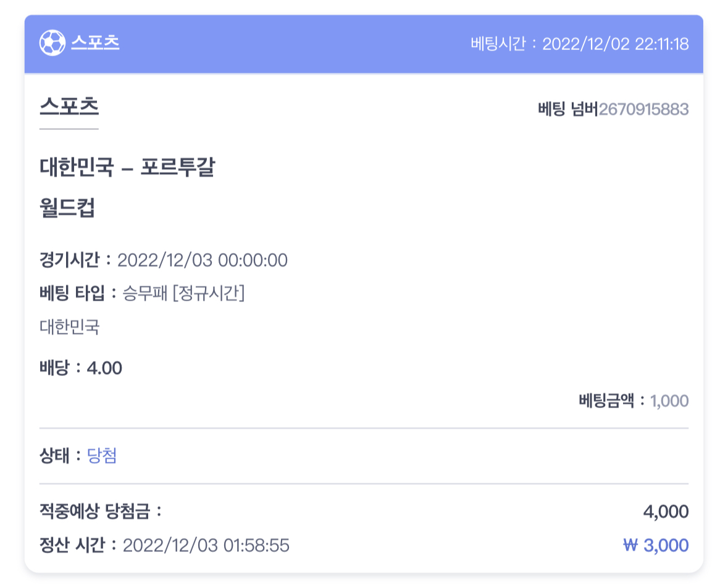The height and width of the screenshot is (584, 728).
Task: Select match title 대한민국 – 포르투갈
Action: click(x=128, y=167)
